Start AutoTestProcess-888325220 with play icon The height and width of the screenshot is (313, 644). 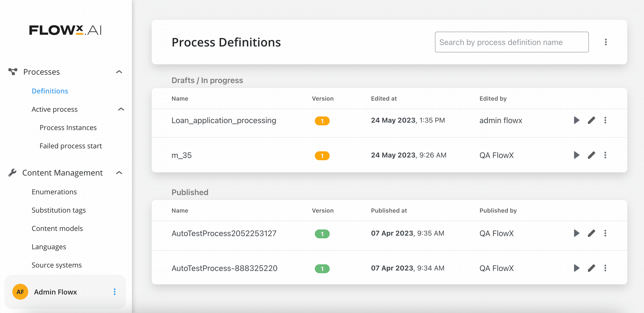(576, 268)
